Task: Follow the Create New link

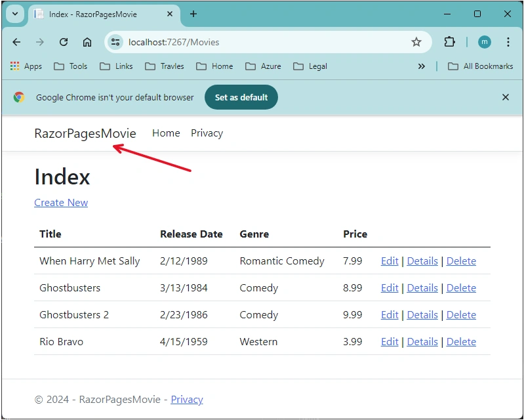Action: click(61, 203)
